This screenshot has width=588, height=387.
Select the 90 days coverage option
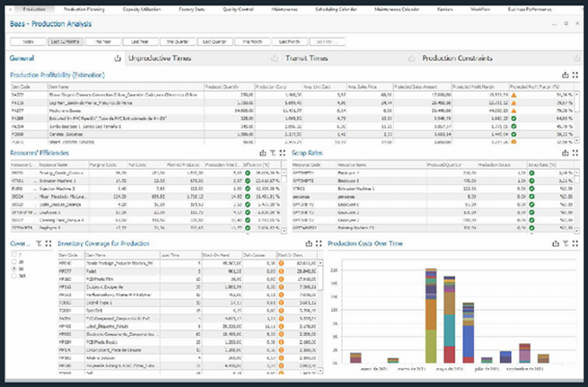point(12,268)
